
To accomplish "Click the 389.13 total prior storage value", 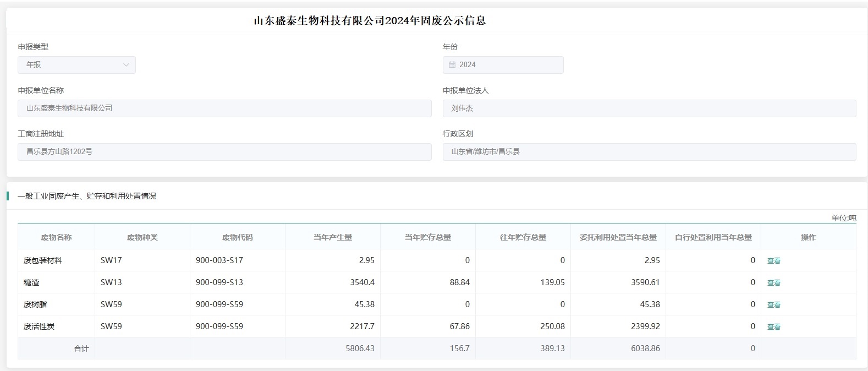I will [552, 348].
